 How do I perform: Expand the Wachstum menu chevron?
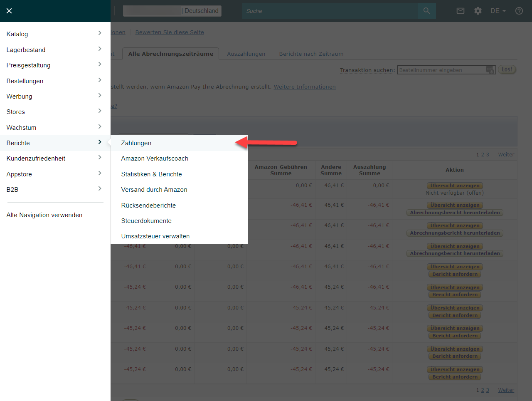(100, 127)
